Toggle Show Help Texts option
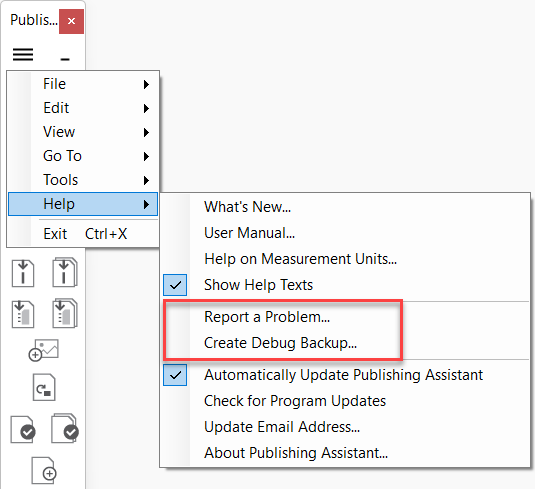Image resolution: width=535 pixels, height=489 pixels. [345, 285]
